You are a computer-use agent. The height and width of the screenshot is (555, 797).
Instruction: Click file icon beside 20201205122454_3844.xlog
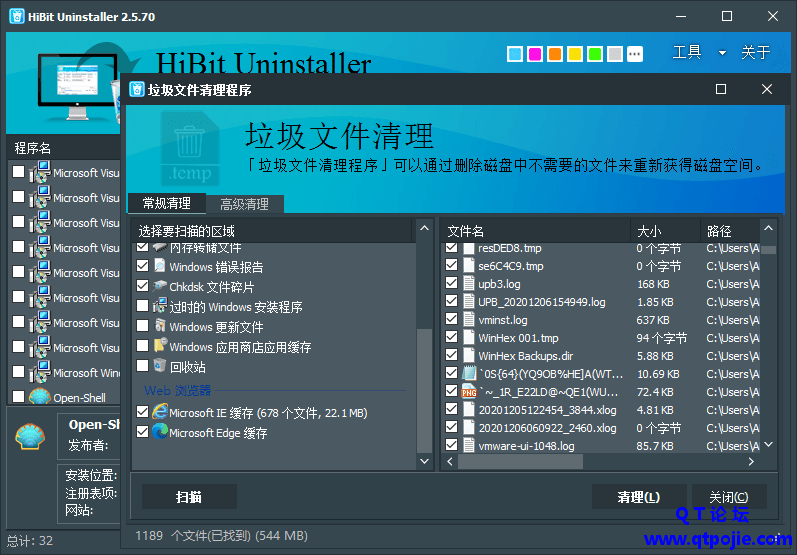[x=469, y=409]
